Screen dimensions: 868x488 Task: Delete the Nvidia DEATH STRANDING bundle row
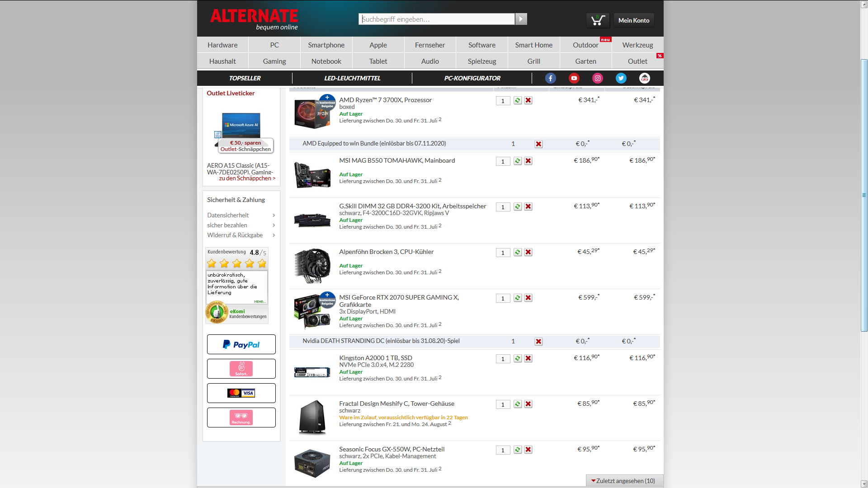coord(538,342)
